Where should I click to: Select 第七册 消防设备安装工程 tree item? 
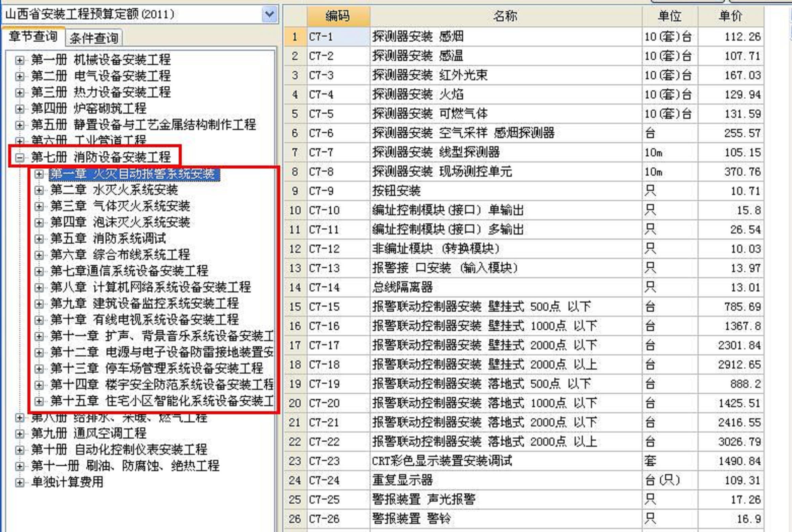click(x=101, y=157)
